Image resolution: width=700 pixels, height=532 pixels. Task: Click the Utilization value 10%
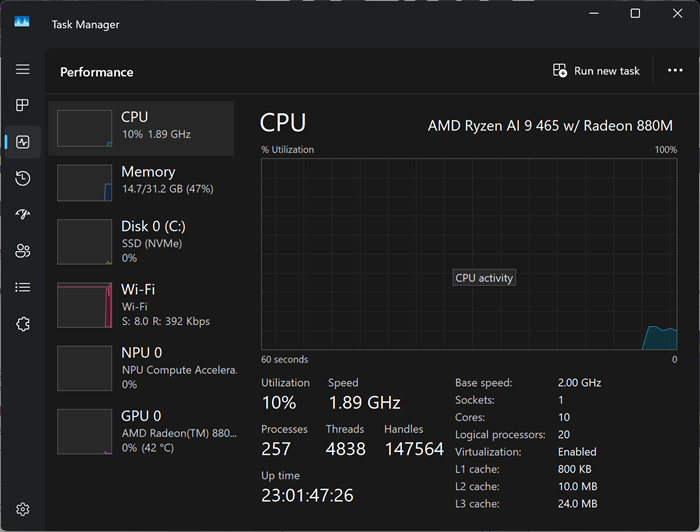(279, 403)
